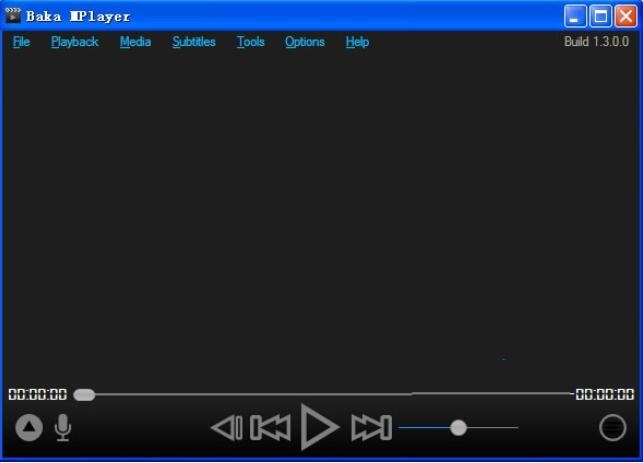Show the Tools menu
643x463 pixels.
[251, 42]
